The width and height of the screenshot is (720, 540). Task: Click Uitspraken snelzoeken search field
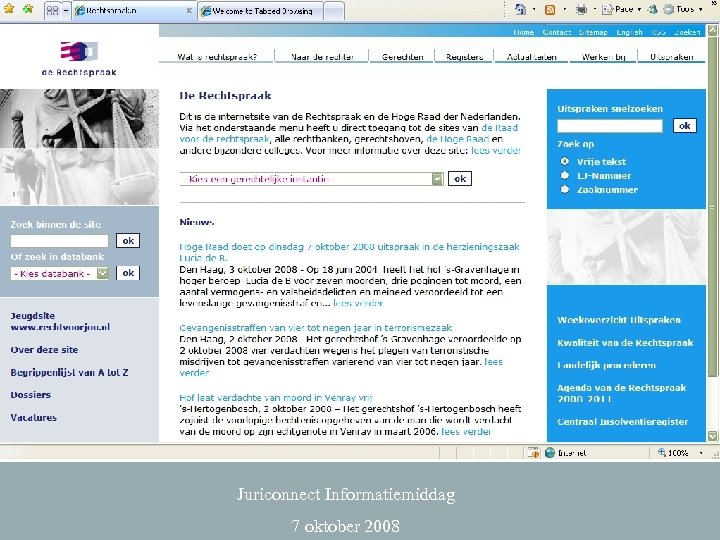tap(610, 126)
